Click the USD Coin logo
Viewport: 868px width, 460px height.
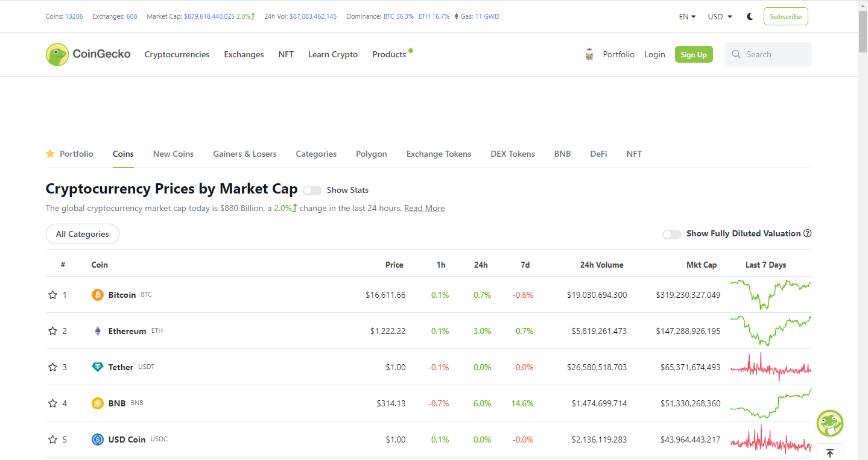(98, 440)
